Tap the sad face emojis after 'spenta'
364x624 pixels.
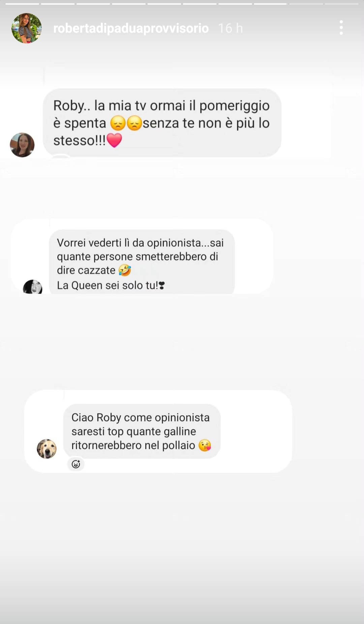(x=126, y=123)
